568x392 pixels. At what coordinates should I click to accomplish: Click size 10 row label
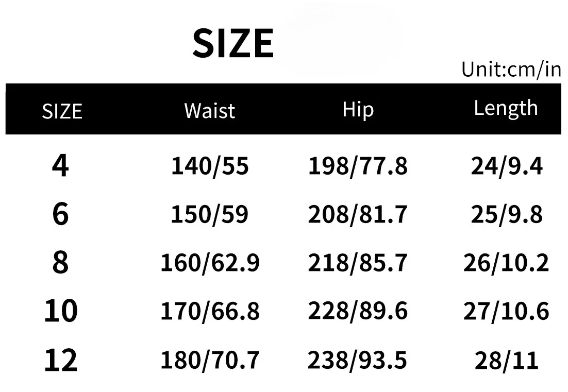(60, 311)
